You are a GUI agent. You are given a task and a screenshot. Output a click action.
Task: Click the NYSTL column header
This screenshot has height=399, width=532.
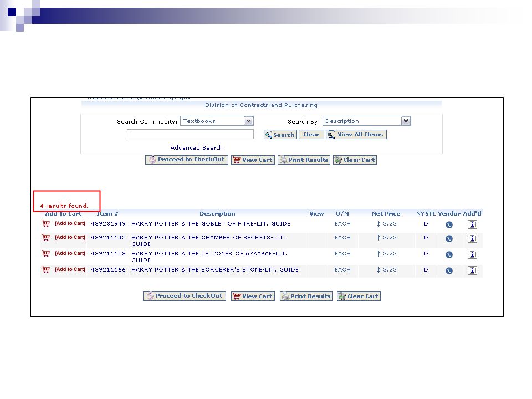click(426, 214)
